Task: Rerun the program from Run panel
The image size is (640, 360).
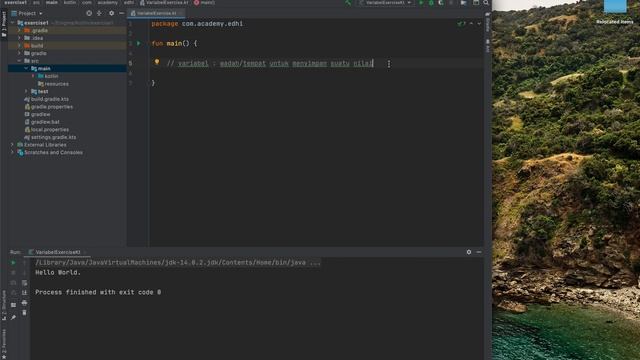Action: click(13, 263)
